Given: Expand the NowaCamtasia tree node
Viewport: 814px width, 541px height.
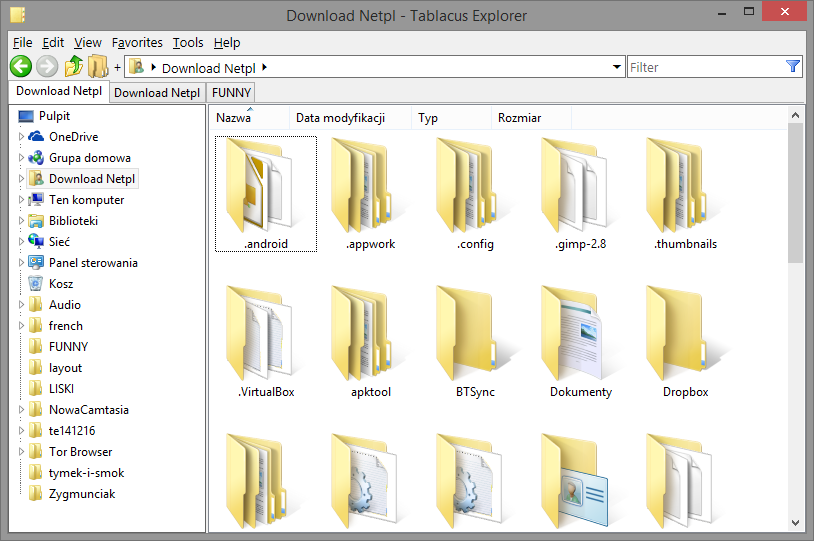Looking at the screenshot, I should point(21,410).
